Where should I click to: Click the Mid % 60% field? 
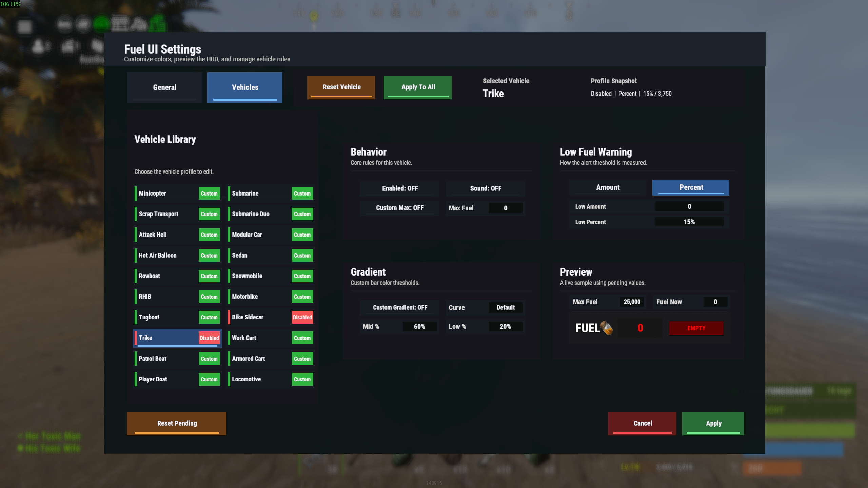(419, 326)
